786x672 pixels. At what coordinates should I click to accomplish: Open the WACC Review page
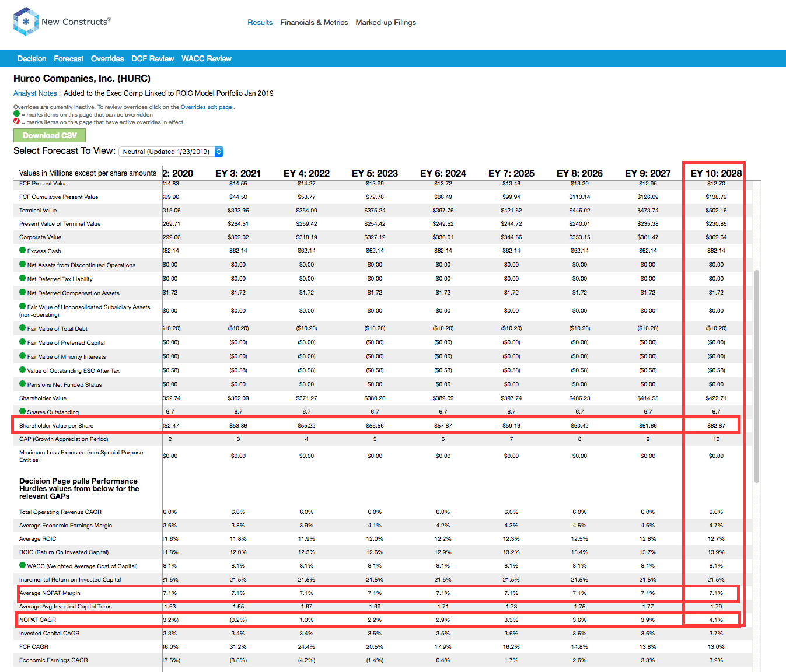207,58
